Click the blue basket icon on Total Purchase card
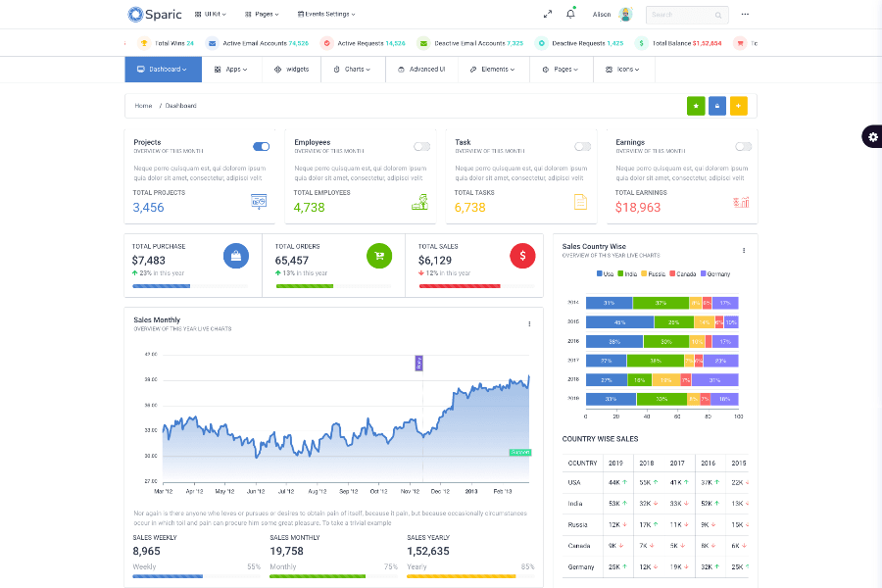The width and height of the screenshot is (882, 588). pos(234,256)
